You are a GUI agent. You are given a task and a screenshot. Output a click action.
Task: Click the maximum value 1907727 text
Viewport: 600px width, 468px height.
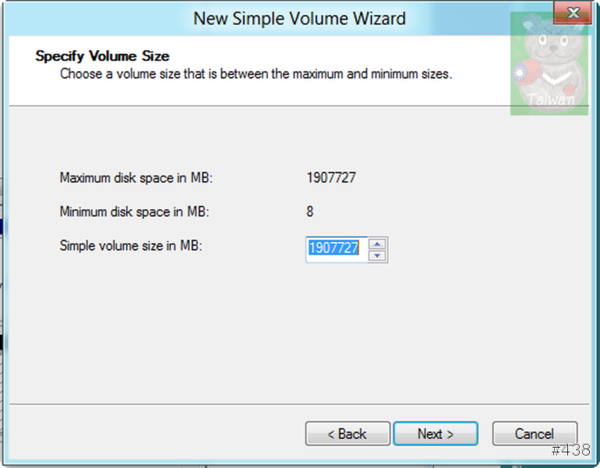click(x=331, y=178)
